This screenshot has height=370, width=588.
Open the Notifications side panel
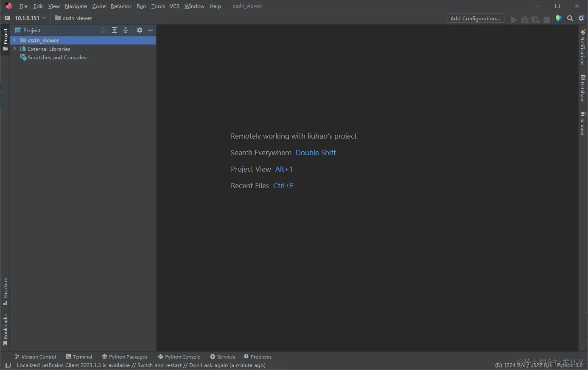tap(583, 47)
